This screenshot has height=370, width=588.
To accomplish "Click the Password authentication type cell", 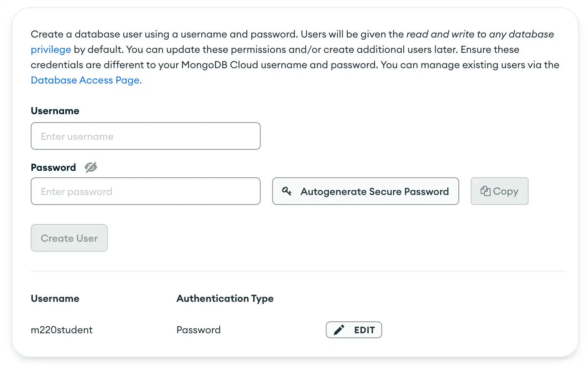I will [199, 330].
